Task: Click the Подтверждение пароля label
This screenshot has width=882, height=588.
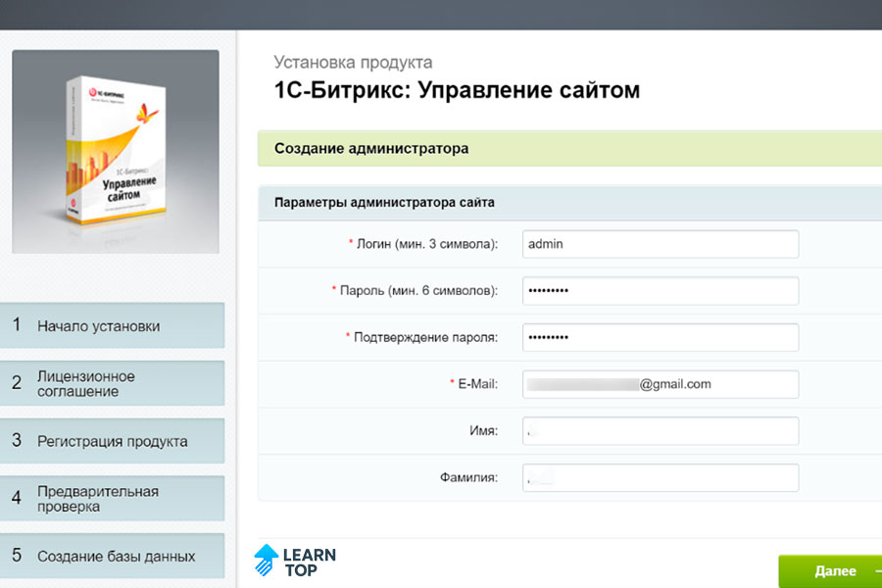Action: [426, 337]
